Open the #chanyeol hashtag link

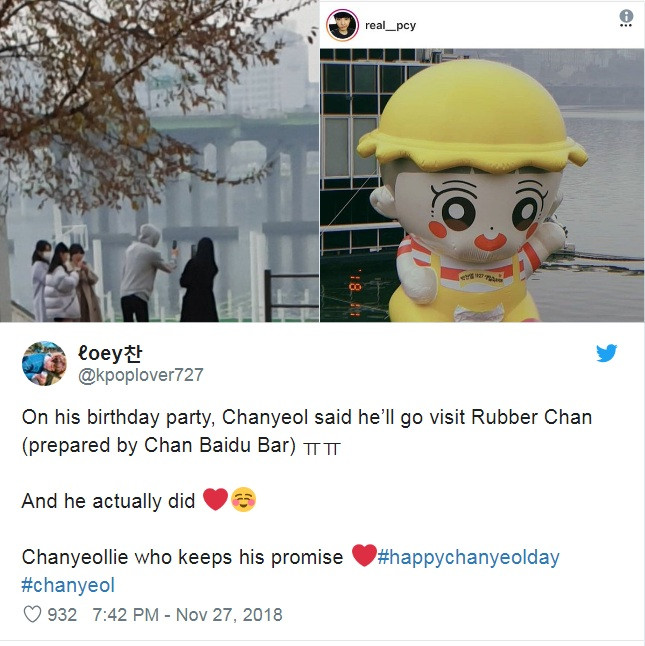pyautogui.click(x=68, y=585)
